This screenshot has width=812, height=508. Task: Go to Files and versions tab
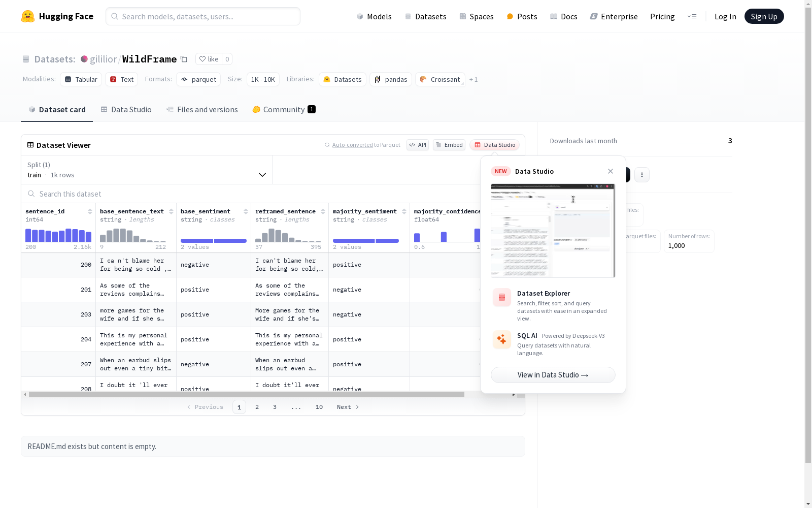tap(202, 109)
